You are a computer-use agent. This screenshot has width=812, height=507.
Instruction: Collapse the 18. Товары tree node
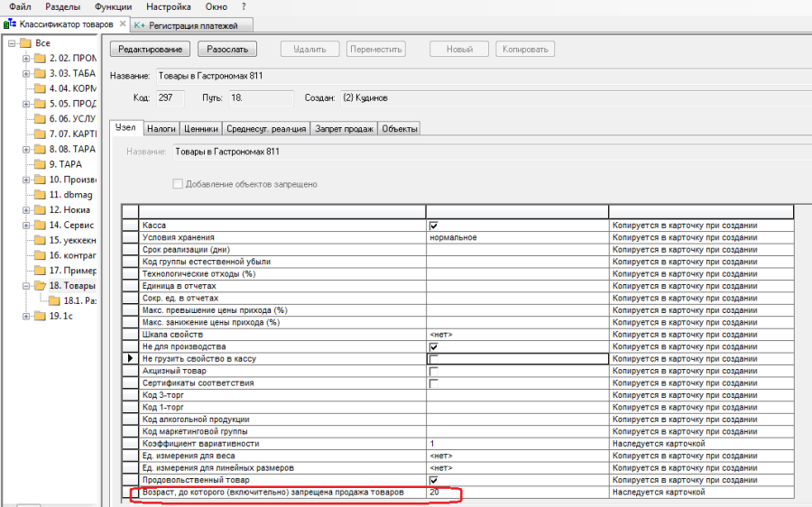click(26, 286)
